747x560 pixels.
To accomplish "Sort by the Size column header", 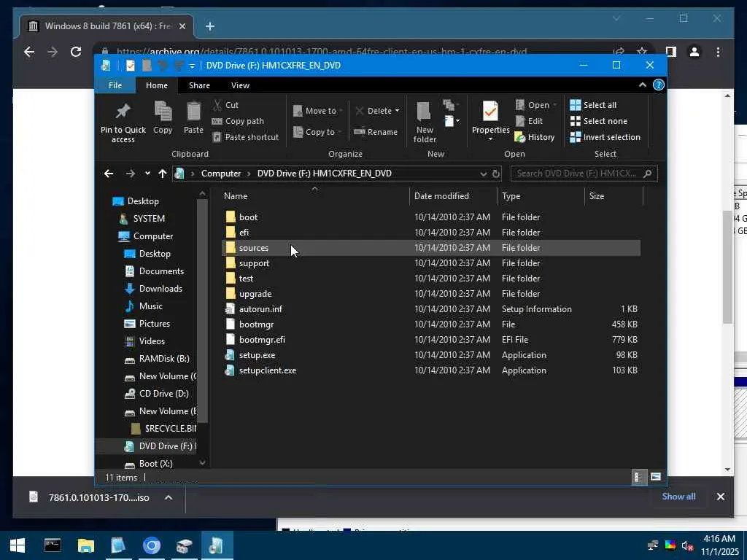I will [597, 195].
